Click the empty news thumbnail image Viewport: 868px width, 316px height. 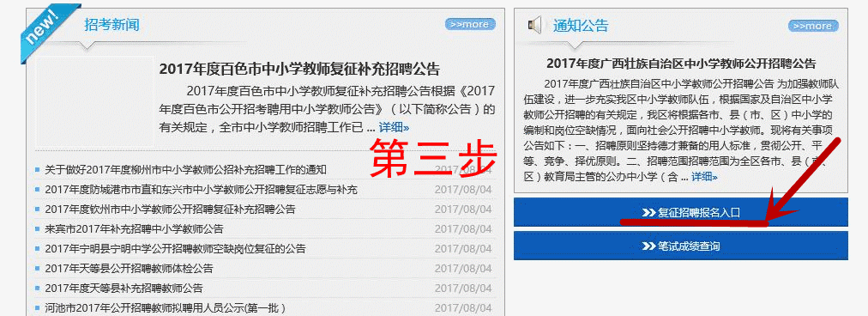pyautogui.click(x=94, y=101)
